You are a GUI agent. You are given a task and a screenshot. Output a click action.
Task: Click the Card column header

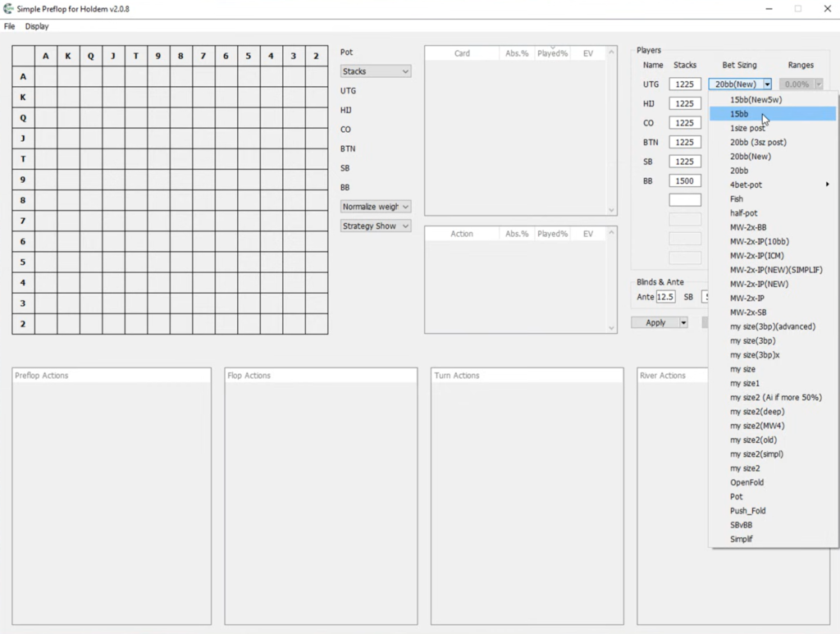[x=462, y=53]
